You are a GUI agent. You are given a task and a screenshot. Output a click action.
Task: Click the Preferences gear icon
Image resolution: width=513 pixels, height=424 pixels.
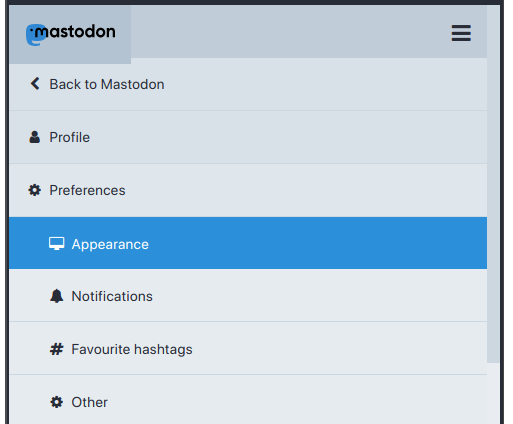(x=35, y=190)
